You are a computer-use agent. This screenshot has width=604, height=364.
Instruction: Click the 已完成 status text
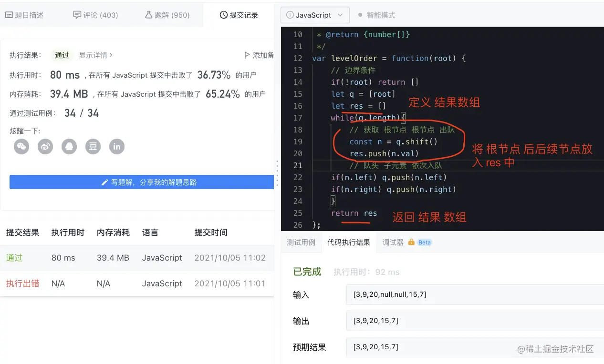click(307, 272)
